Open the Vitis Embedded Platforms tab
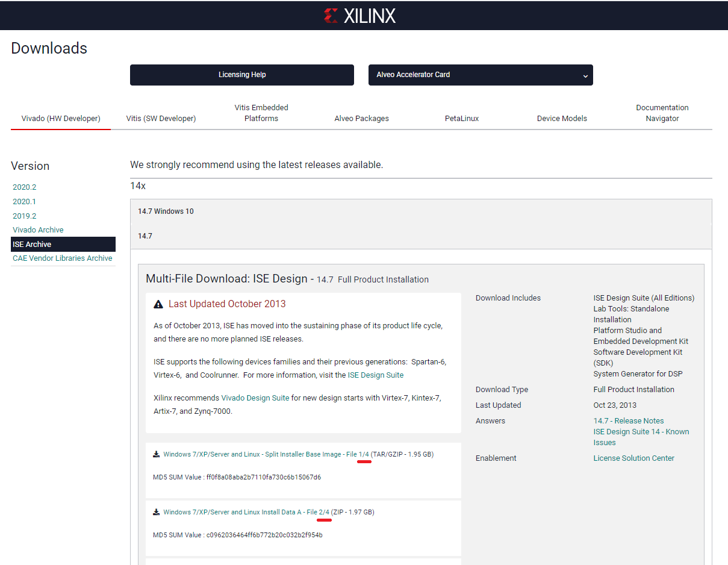Image resolution: width=728 pixels, height=565 pixels. tap(261, 113)
